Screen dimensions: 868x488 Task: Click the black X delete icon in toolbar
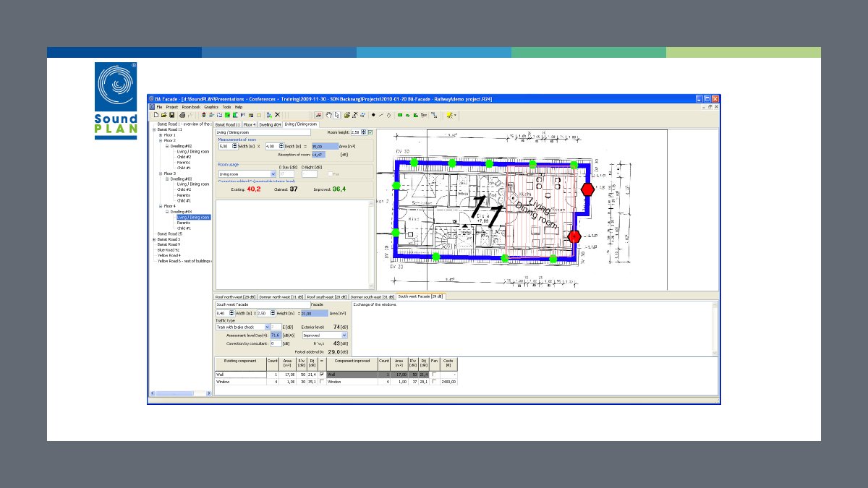(278, 114)
